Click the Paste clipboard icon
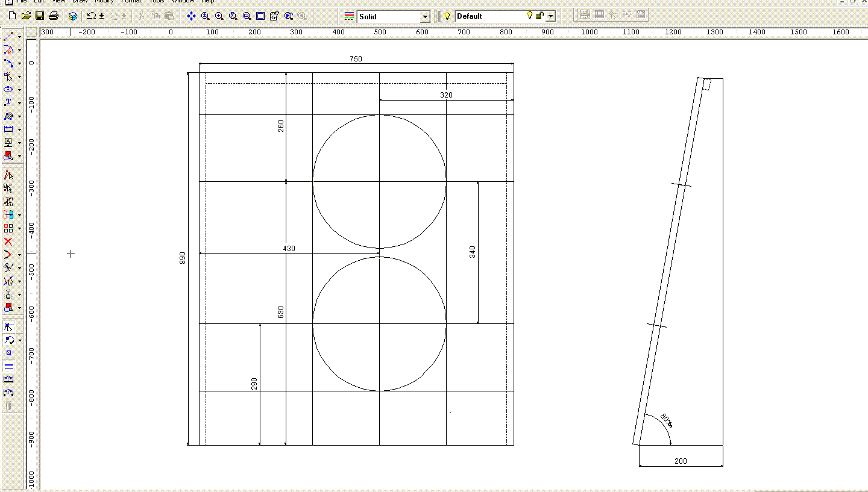The image size is (868, 492). click(169, 16)
